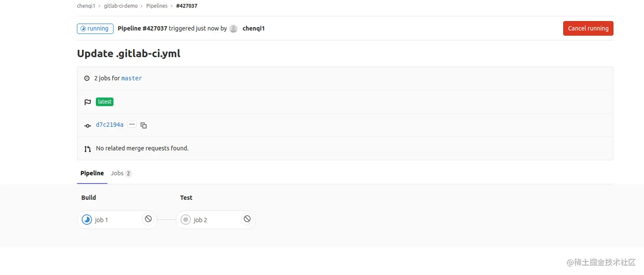Expand the commit message with the ellipsis toggle
The height and width of the screenshot is (275, 644).
132,124
